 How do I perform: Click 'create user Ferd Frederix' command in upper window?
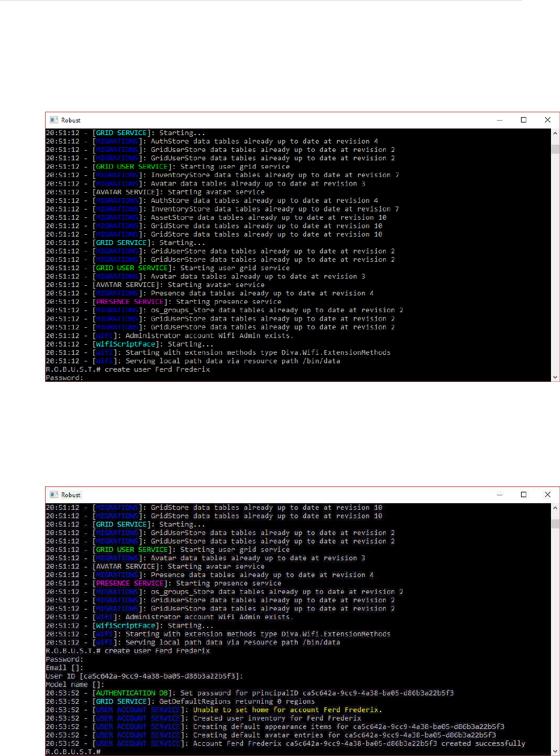(x=157, y=369)
